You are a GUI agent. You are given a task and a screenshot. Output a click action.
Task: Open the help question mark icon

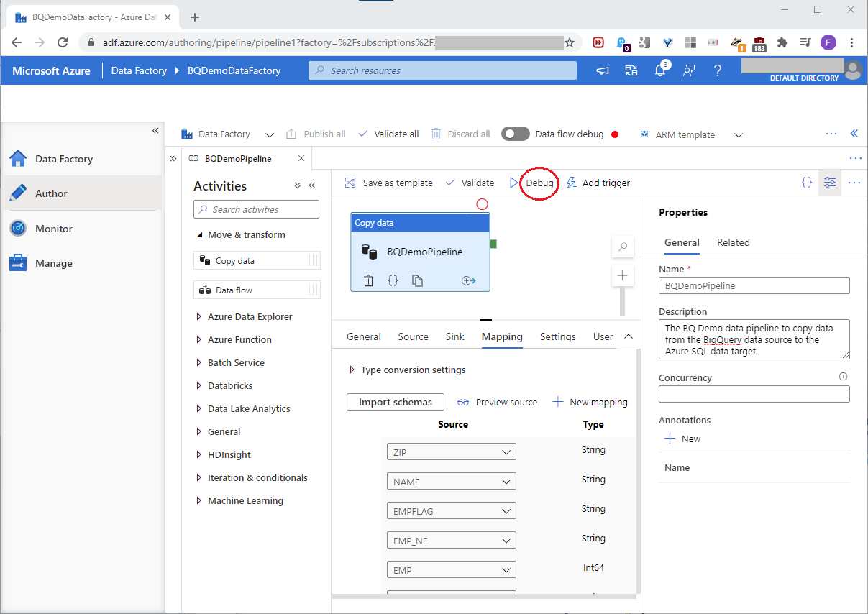coord(717,70)
